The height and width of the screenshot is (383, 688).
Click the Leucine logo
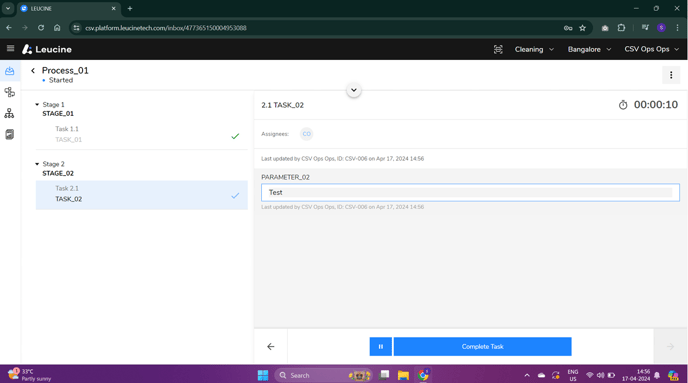point(47,49)
